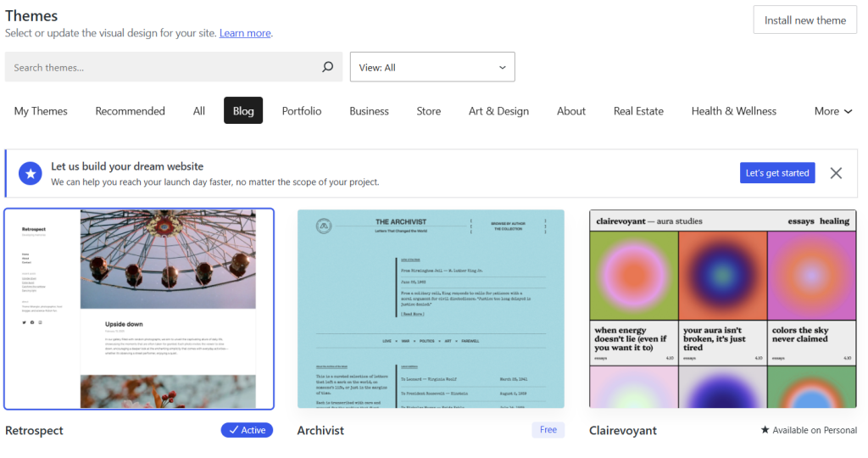This screenshot has width=868, height=458.
Task: Click the Free badge on Archivist
Action: [548, 430]
